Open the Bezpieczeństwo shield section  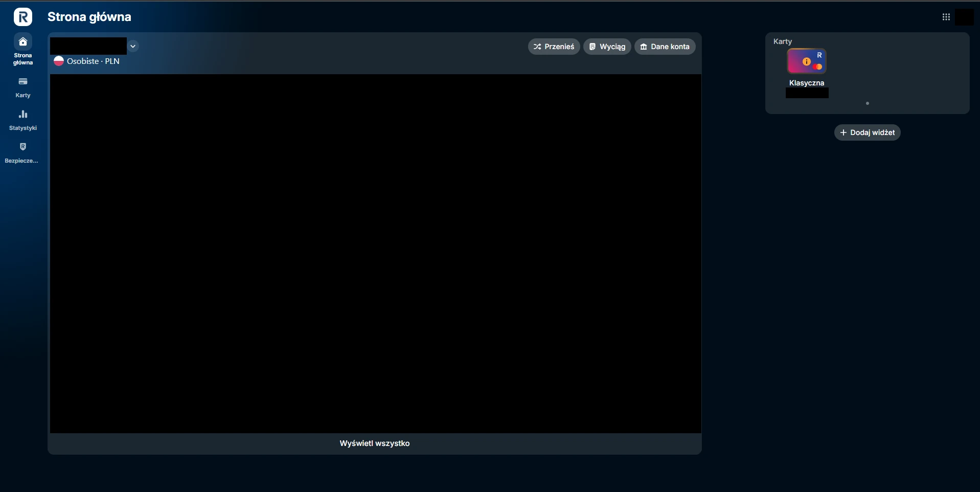21,153
